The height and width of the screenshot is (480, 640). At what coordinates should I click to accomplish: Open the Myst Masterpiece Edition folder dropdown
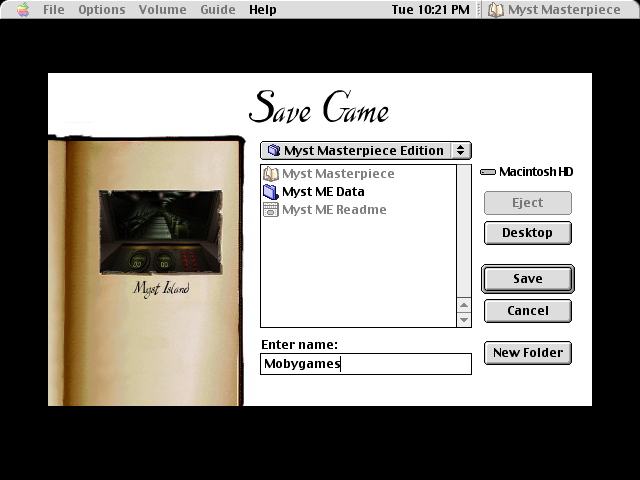pos(364,151)
